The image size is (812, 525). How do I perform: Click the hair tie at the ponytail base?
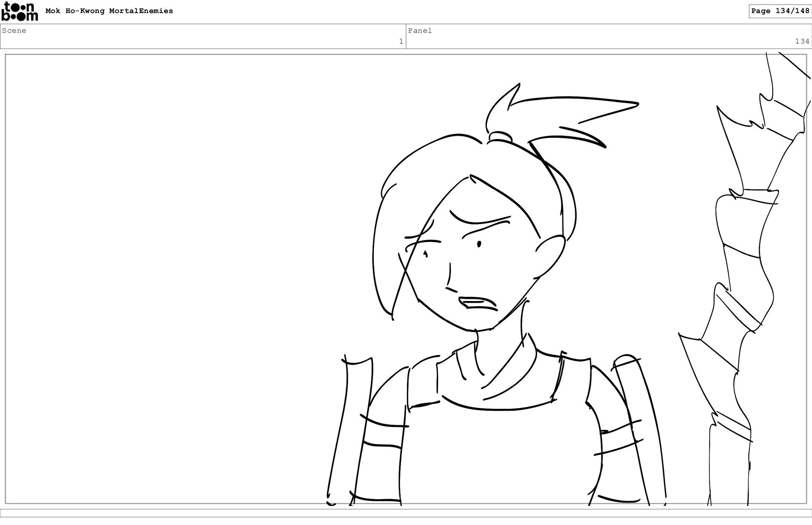click(500, 137)
